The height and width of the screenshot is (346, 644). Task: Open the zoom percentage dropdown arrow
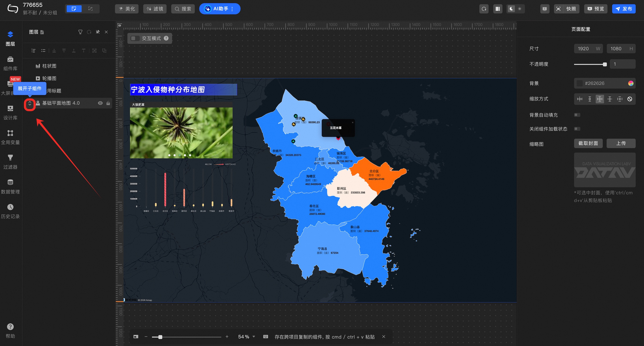pyautogui.click(x=254, y=337)
